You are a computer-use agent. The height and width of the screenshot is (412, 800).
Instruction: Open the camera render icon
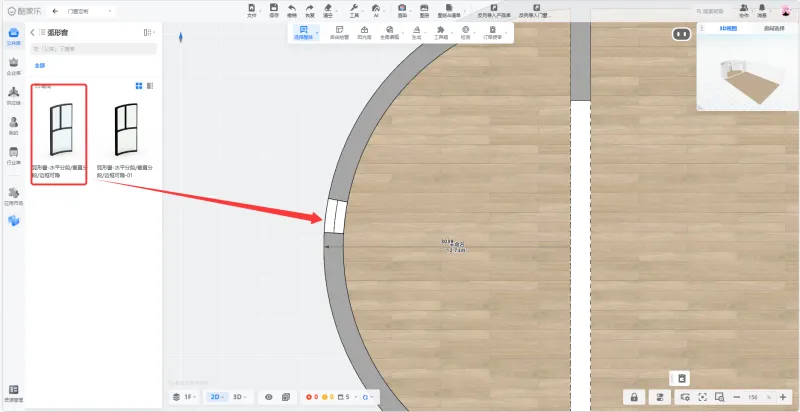click(x=401, y=10)
